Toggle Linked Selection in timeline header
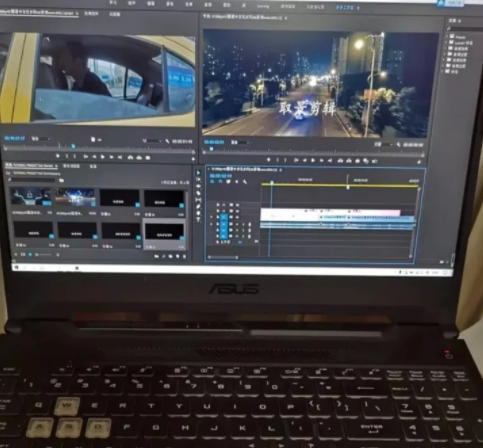This screenshot has height=448, width=483. [228, 182]
